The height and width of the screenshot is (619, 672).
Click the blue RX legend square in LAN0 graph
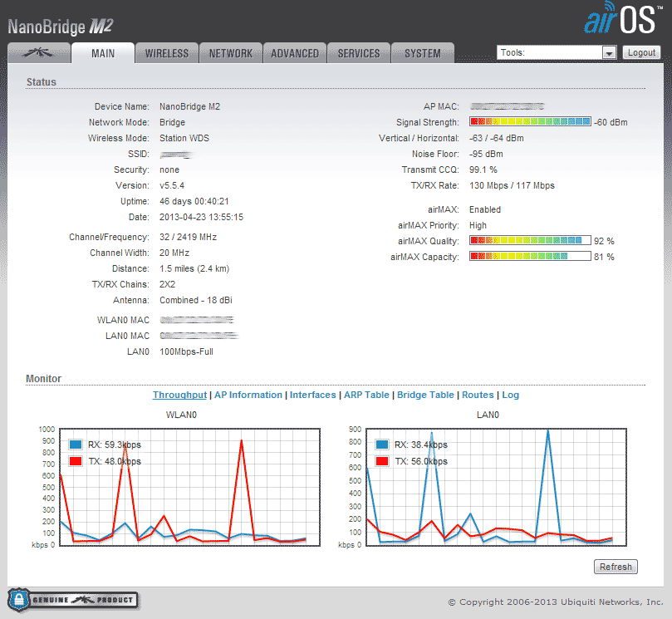[x=382, y=445]
